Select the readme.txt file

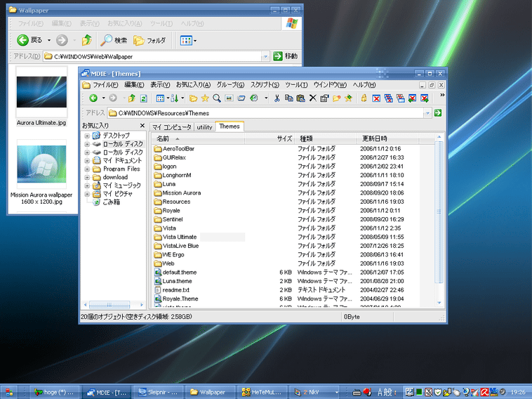click(x=172, y=290)
